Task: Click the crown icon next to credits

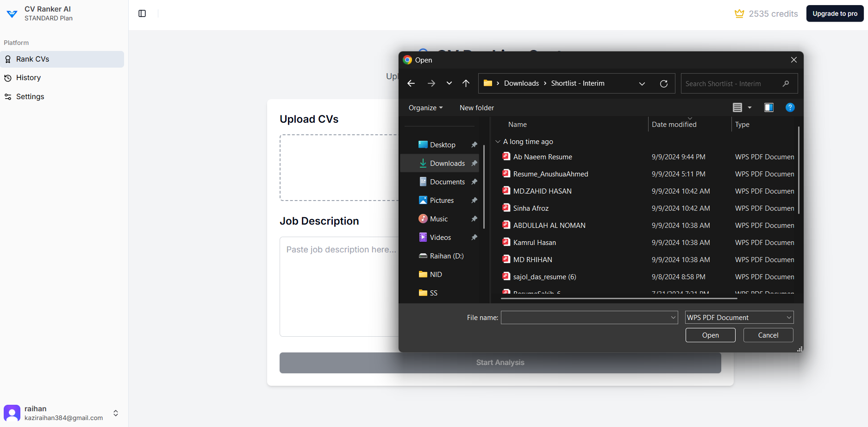Action: (x=739, y=13)
